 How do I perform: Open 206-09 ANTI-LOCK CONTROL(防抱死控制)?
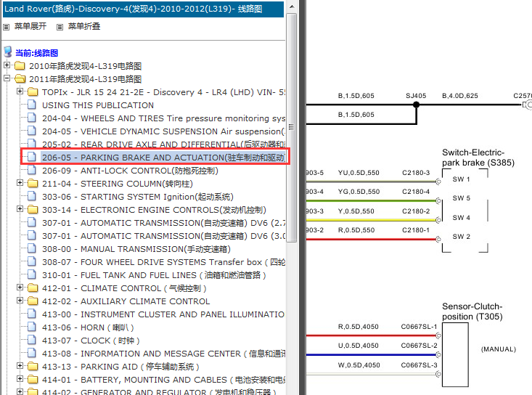130,171
